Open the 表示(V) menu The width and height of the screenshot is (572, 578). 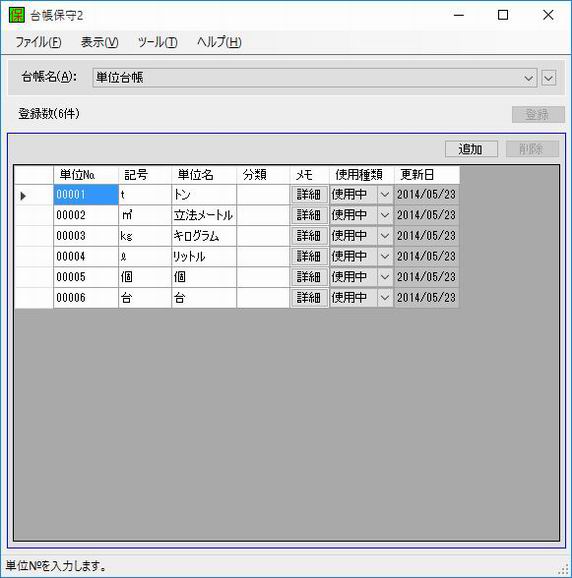(100, 42)
